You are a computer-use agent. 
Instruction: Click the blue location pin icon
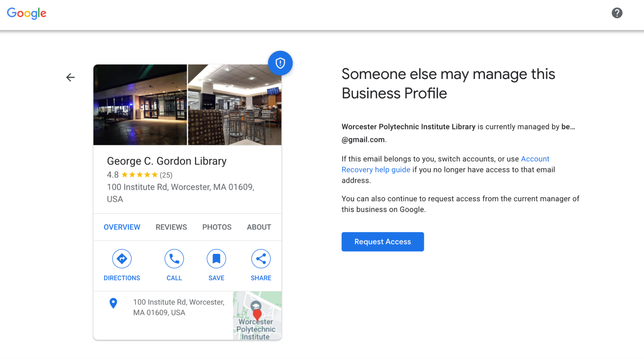[x=113, y=303]
